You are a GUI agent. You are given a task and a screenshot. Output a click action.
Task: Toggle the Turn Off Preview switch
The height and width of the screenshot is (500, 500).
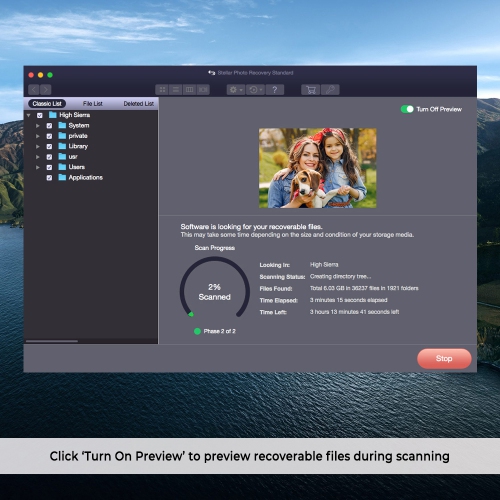click(407, 109)
